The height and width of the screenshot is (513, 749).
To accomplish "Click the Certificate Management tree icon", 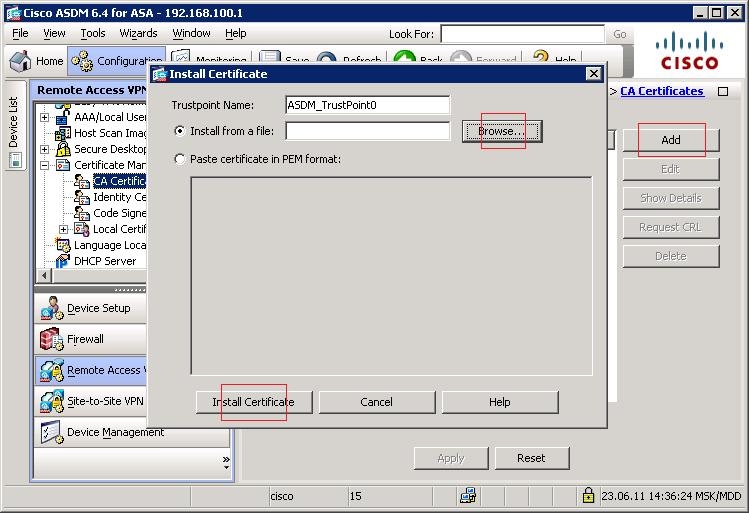I will 63,165.
